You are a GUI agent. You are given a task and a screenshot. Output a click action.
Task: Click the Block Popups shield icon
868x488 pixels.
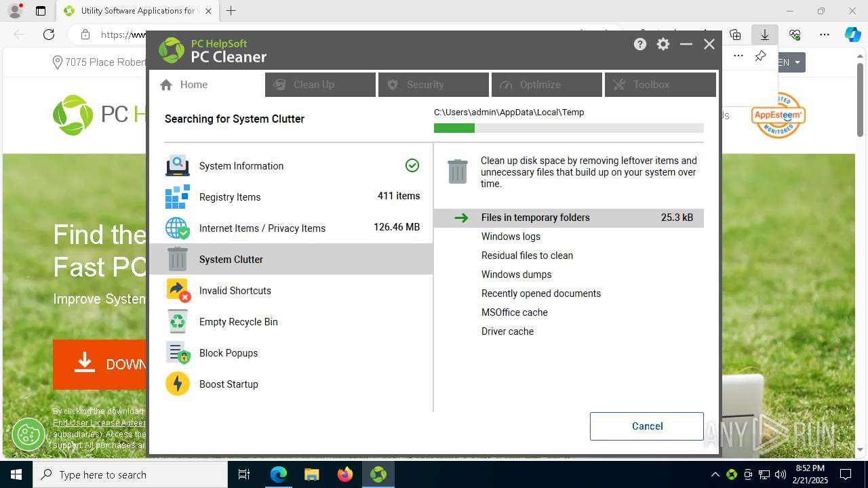tap(178, 352)
